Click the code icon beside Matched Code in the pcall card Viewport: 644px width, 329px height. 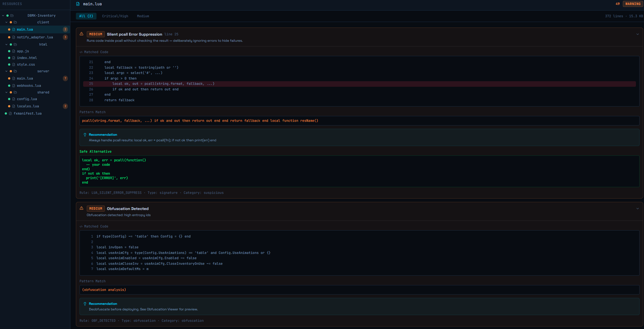click(x=81, y=52)
